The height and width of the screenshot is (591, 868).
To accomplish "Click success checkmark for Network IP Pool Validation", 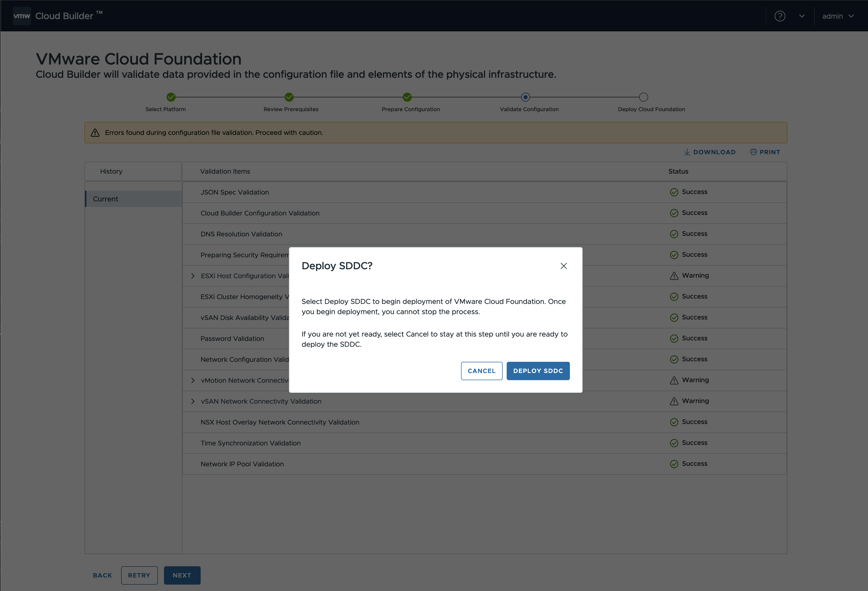I will pos(674,464).
